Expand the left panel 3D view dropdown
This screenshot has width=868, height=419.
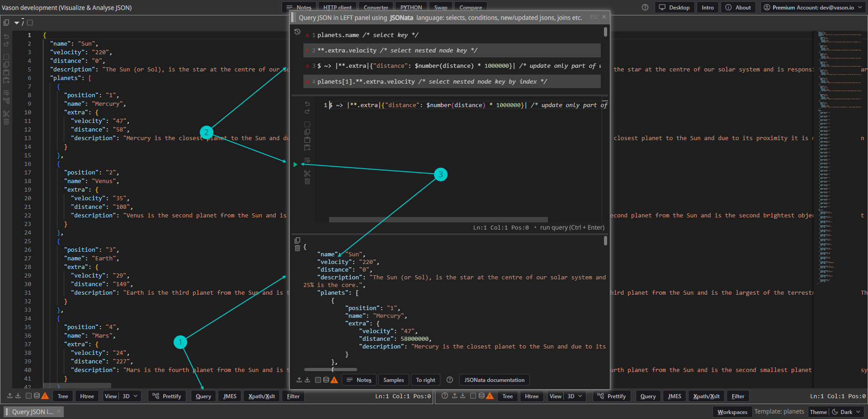[130, 396]
